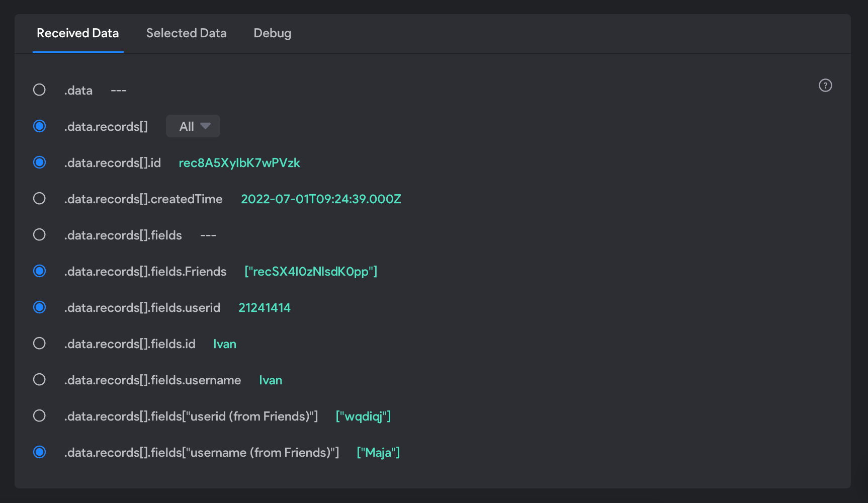Open the All dropdown for records
The image size is (868, 503).
(193, 126)
